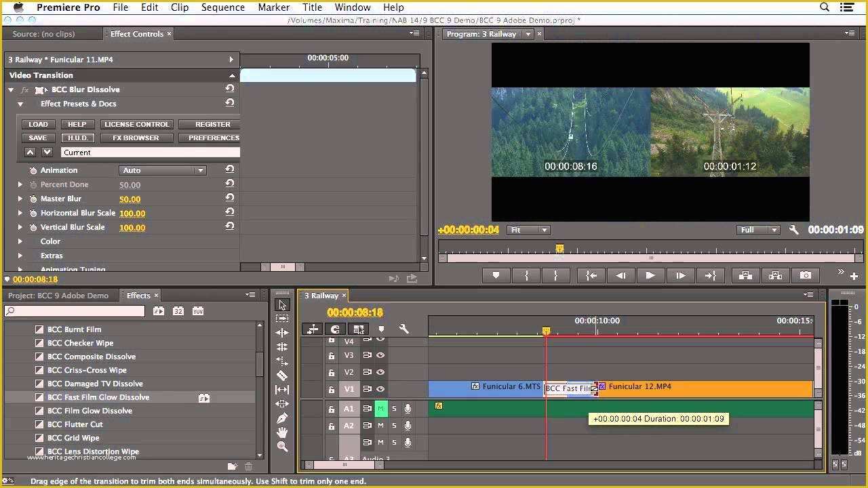Screen dimensions: 868x488
Task: Collapse the BCC Blur Dissolve effect
Action: pyautogui.click(x=11, y=89)
